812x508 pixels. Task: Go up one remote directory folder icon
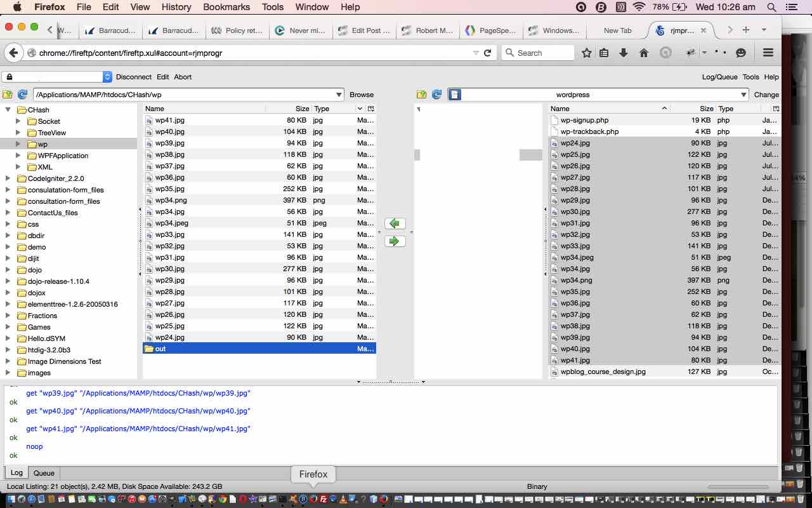[x=421, y=95]
